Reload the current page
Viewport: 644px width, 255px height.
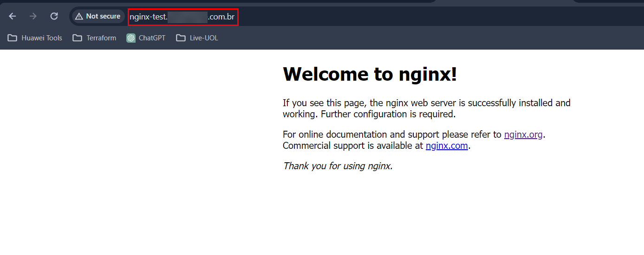pos(54,16)
